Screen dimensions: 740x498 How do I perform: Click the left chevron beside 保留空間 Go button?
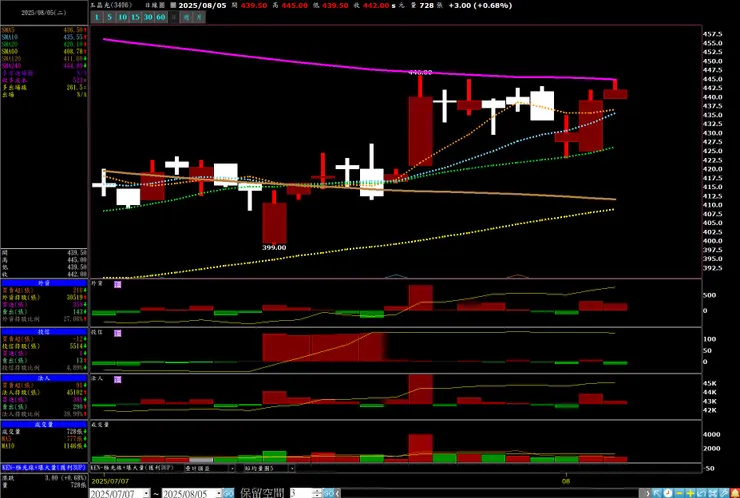[x=338, y=493]
